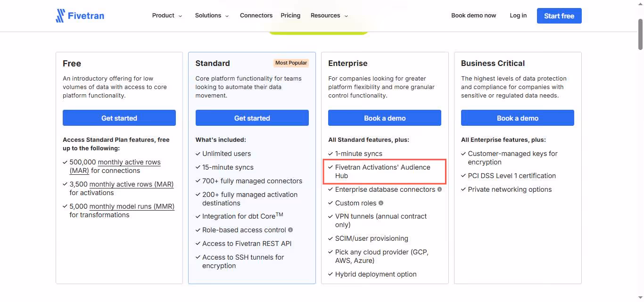Click VPN tunnels (annual contract only) text
The image size is (644, 302).
(x=381, y=220)
